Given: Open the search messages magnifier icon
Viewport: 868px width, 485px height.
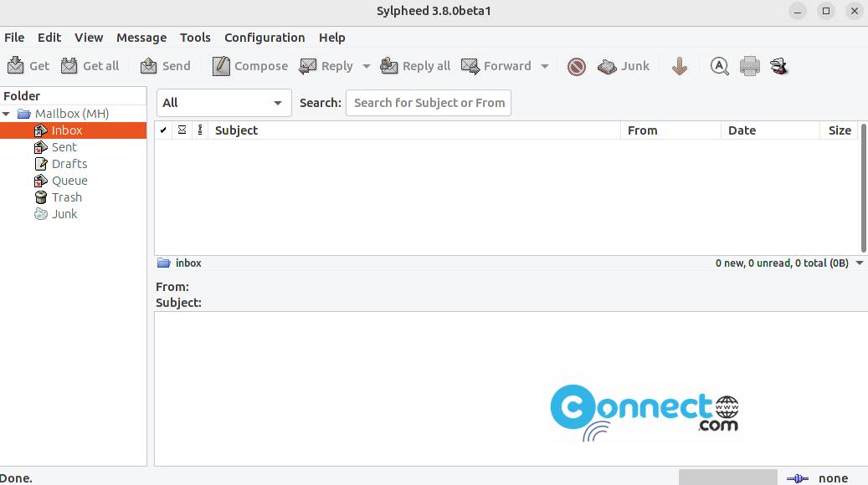Looking at the screenshot, I should click(x=719, y=66).
